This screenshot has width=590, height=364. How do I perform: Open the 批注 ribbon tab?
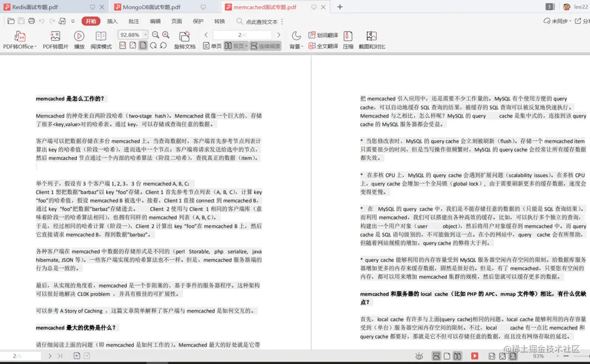[134, 21]
